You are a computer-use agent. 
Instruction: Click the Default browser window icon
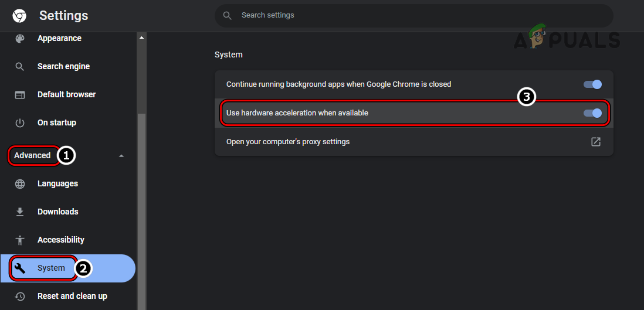tap(20, 94)
